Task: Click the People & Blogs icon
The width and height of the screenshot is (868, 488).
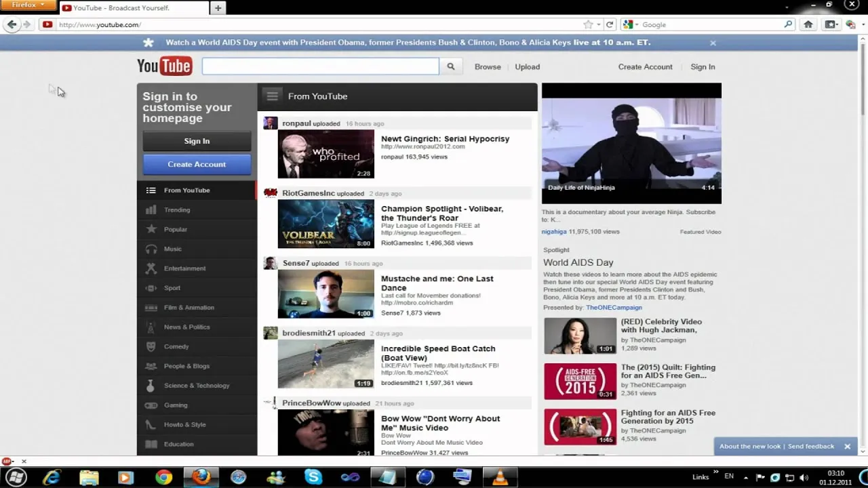Action: (x=151, y=366)
